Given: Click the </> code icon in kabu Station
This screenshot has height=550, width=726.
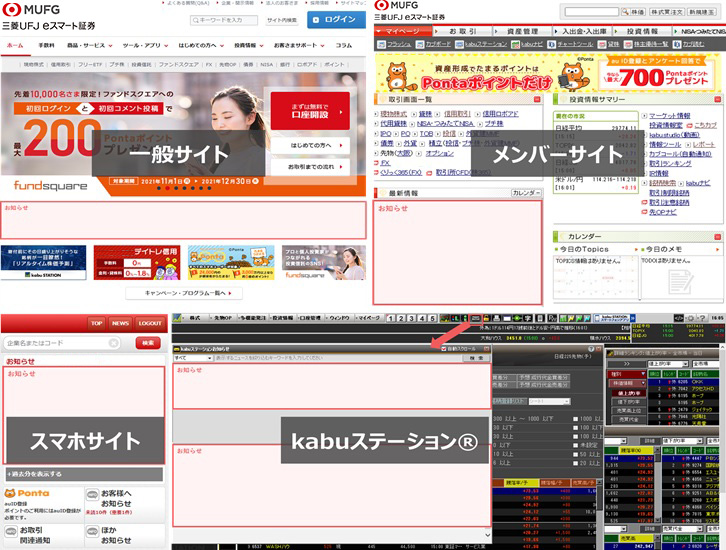Looking at the screenshot, I should pos(678,318).
